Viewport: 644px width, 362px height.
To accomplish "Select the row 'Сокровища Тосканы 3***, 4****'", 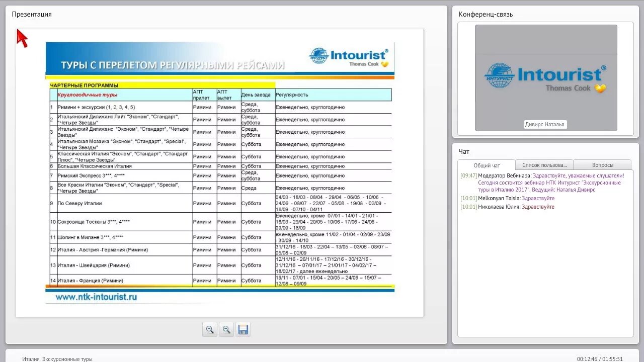I will (x=220, y=222).
